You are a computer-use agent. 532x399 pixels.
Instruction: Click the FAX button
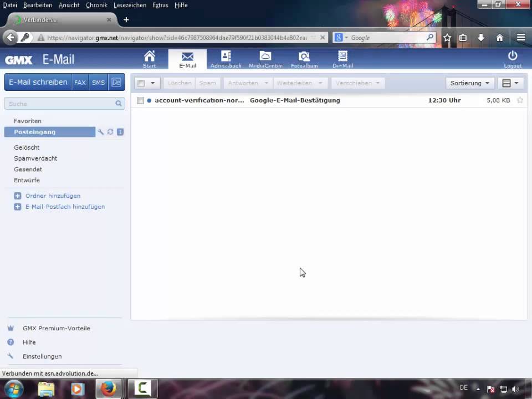click(80, 82)
